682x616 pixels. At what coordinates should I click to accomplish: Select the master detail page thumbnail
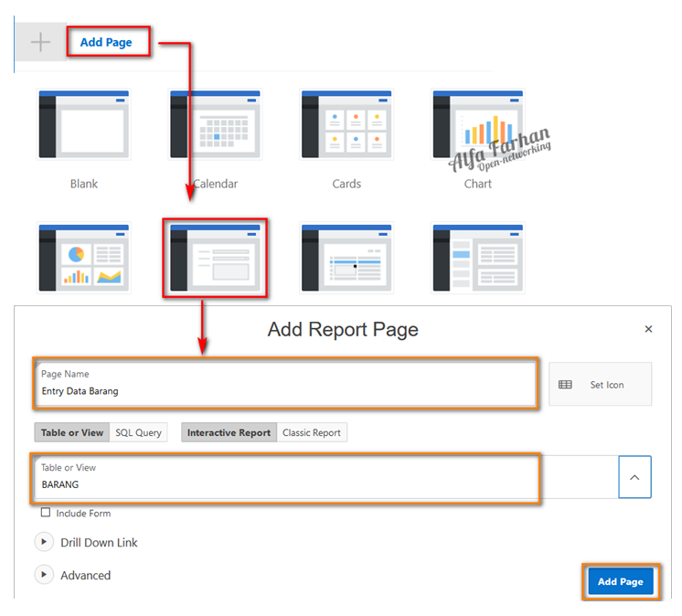coord(478,258)
